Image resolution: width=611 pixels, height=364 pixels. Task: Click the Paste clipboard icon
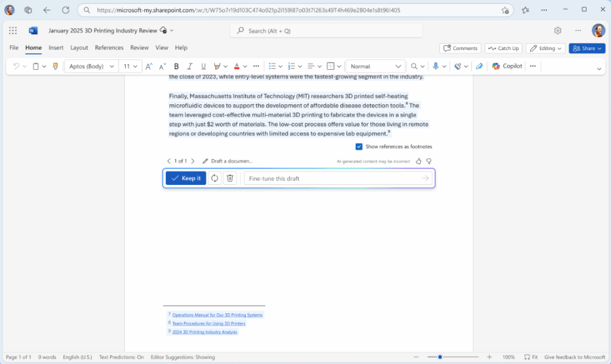click(x=36, y=66)
